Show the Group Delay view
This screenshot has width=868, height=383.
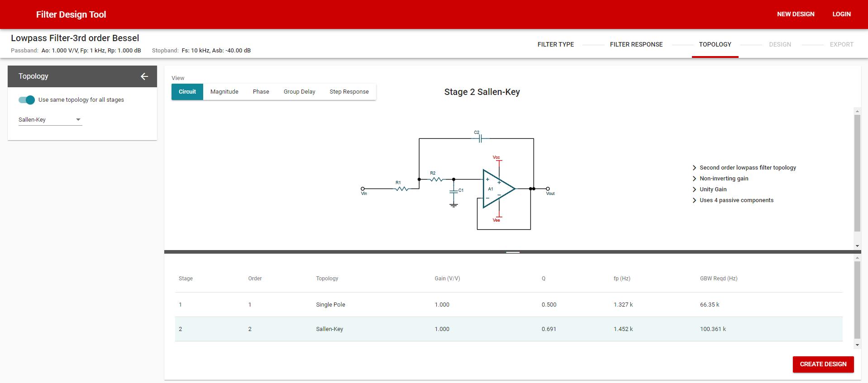pyautogui.click(x=299, y=92)
